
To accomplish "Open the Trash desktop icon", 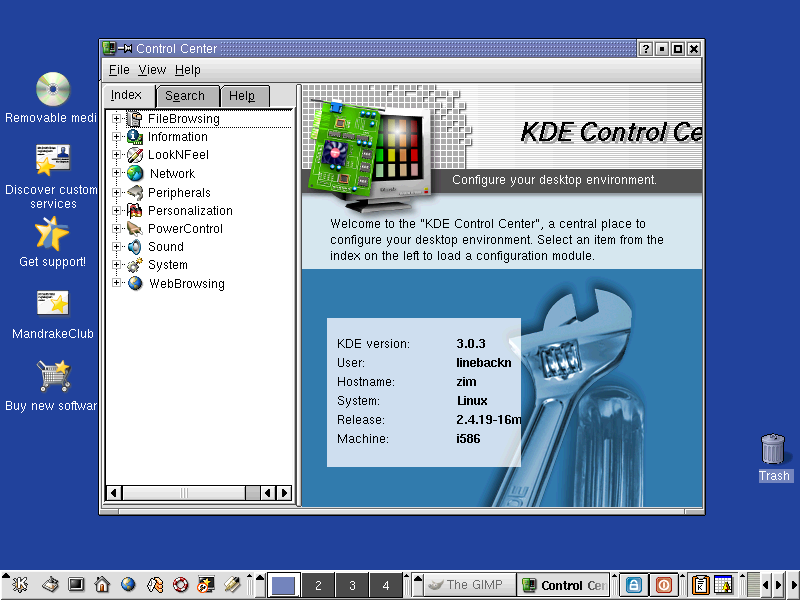I will coord(772,449).
